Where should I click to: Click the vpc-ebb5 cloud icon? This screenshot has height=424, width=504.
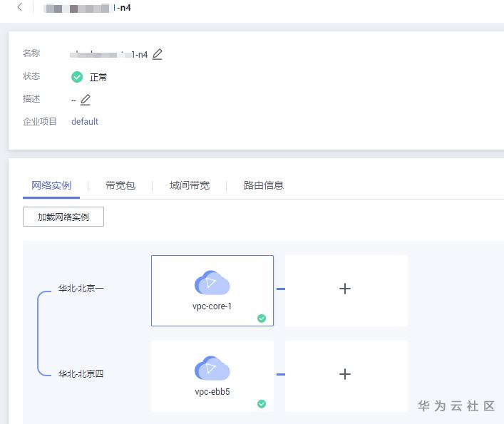(x=212, y=368)
